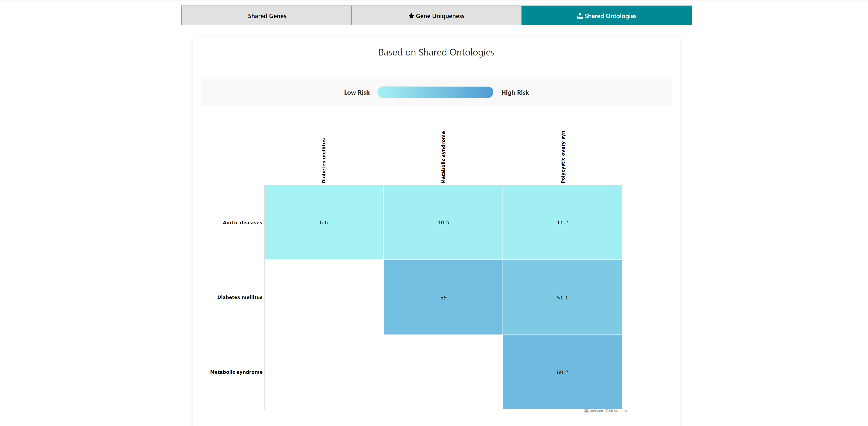This screenshot has width=868, height=426.
Task: Click the AnyChart Trial Version logo icon
Action: point(585,411)
